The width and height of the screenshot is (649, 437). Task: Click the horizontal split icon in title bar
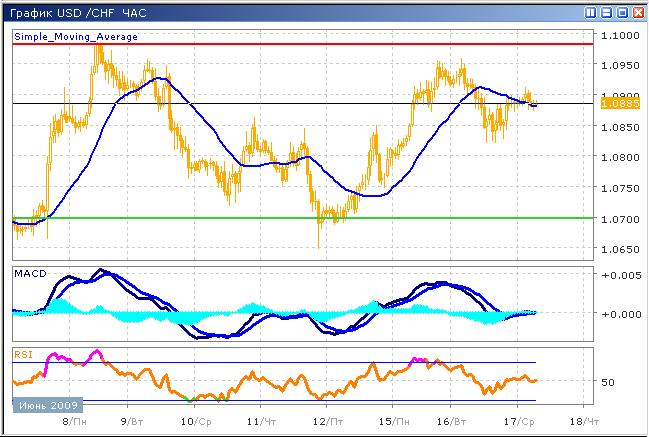click(x=607, y=13)
